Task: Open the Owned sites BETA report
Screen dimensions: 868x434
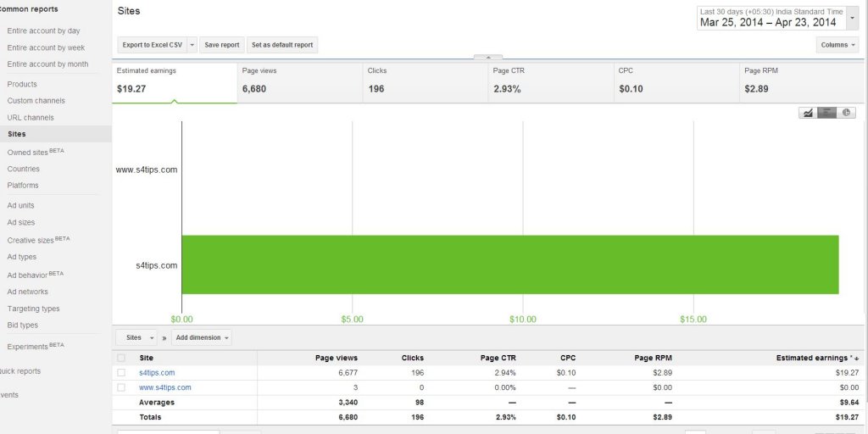Action: pos(36,152)
